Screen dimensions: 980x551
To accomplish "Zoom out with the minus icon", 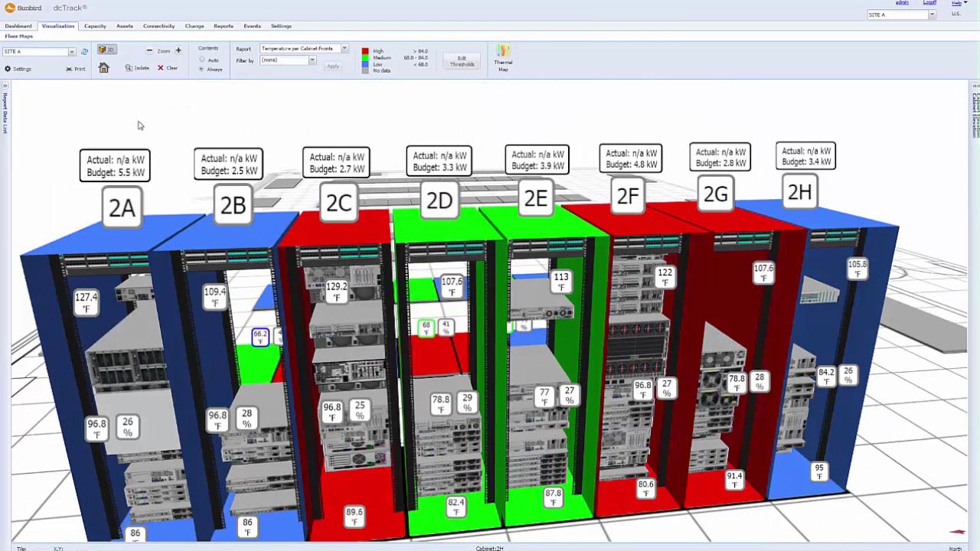I will (149, 51).
